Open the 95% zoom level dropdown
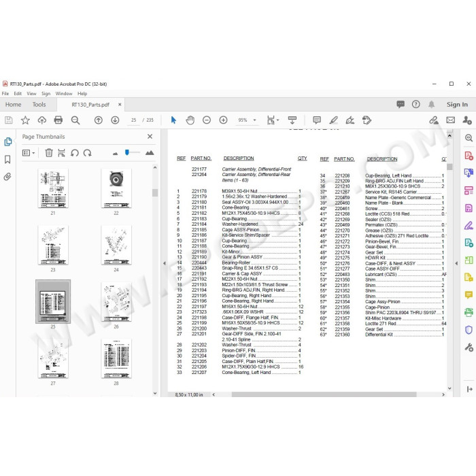 pyautogui.click(x=254, y=120)
